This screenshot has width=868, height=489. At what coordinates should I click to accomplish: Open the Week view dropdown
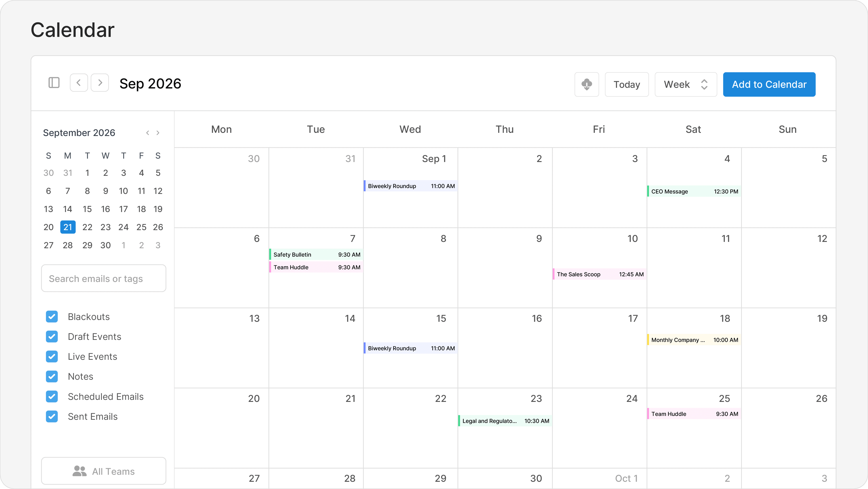tap(685, 84)
